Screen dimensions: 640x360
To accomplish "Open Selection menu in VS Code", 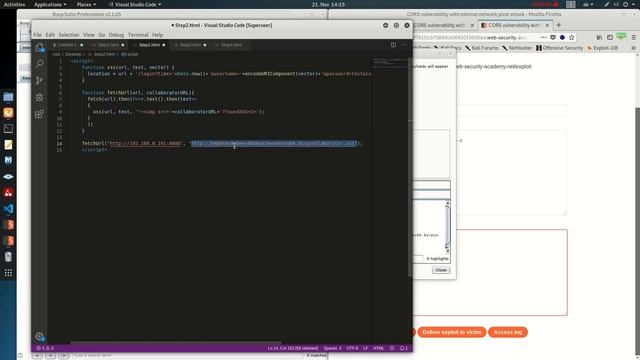I will (69, 35).
